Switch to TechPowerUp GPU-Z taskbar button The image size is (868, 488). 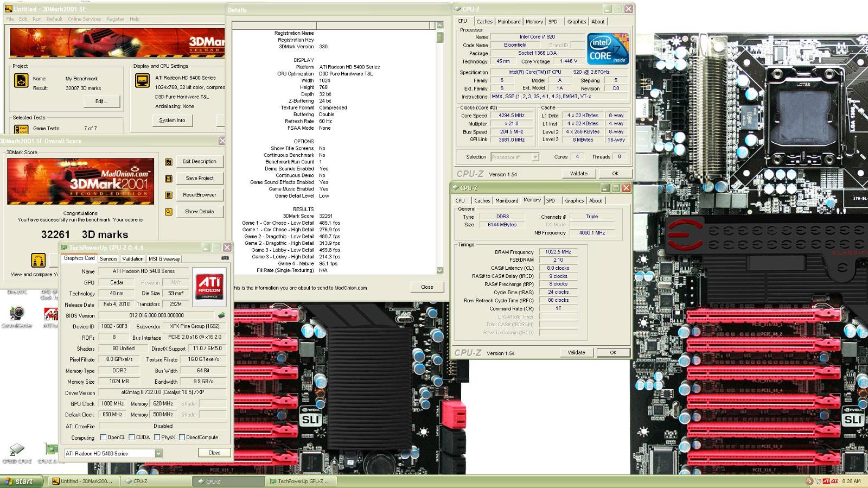(300, 481)
